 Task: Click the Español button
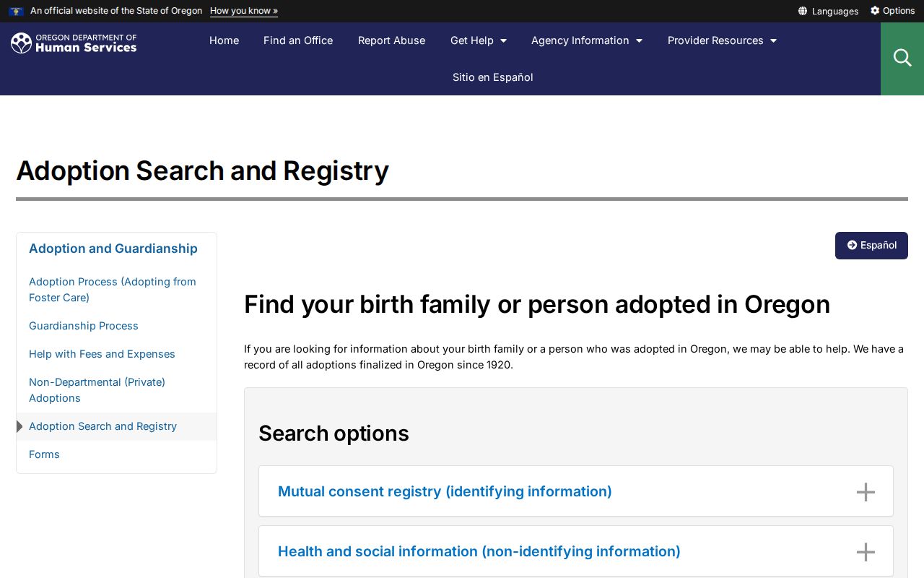(871, 246)
